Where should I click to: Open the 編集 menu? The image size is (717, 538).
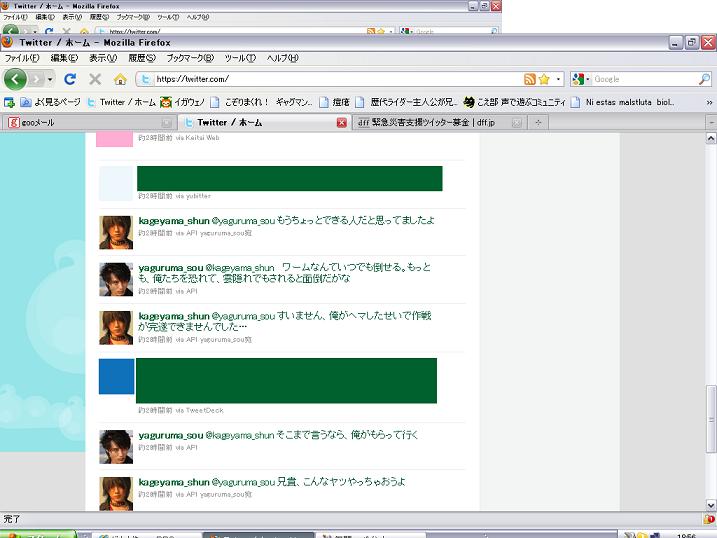(x=64, y=58)
